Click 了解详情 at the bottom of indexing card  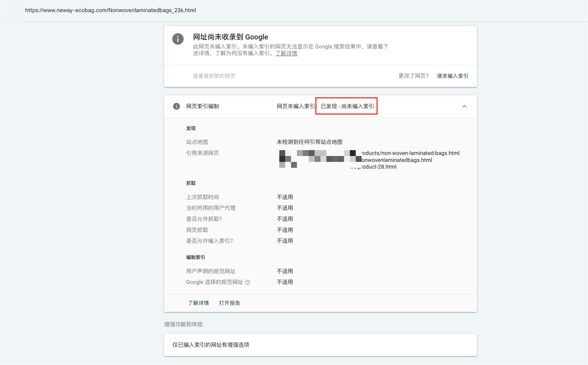198,303
